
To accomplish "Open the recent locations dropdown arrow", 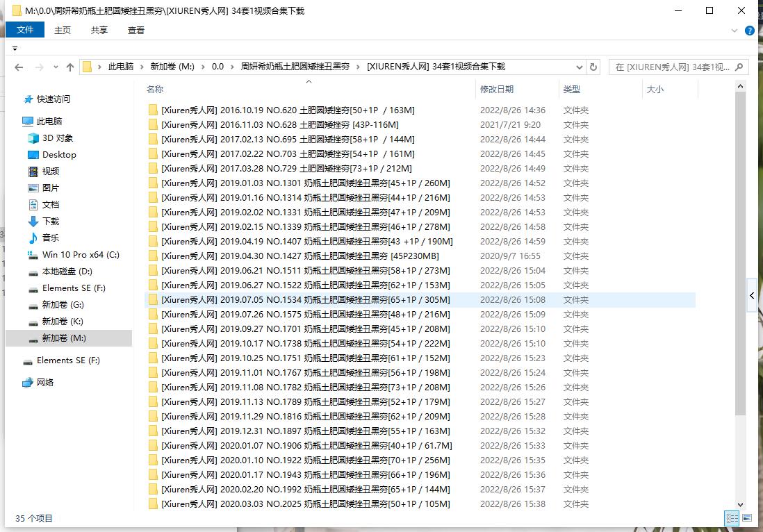I will pos(55,67).
